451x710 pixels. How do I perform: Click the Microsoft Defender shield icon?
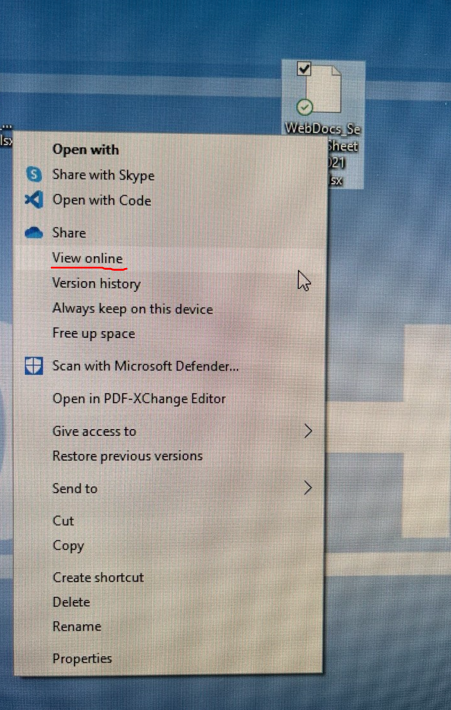pyautogui.click(x=34, y=366)
